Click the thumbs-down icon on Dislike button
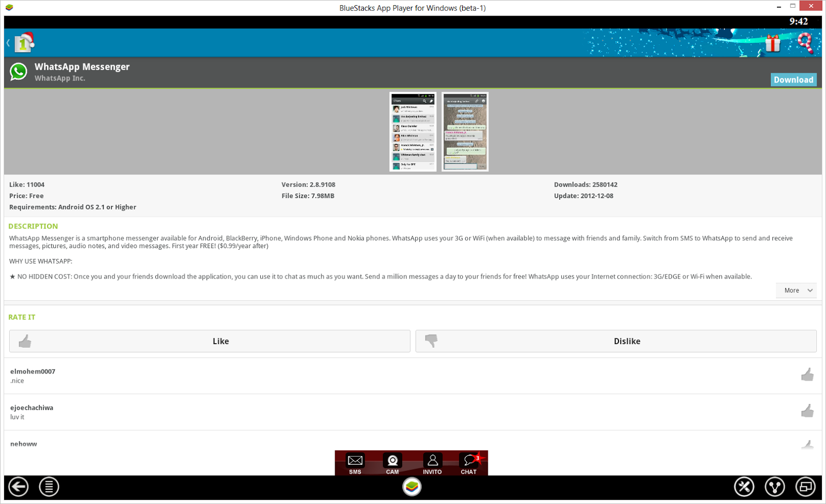 (431, 341)
